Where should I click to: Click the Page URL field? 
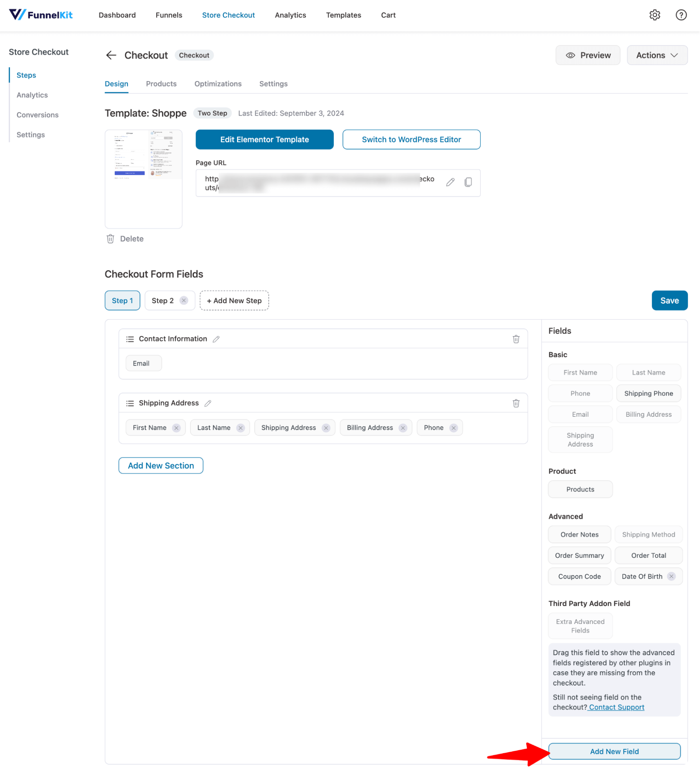pyautogui.click(x=338, y=183)
